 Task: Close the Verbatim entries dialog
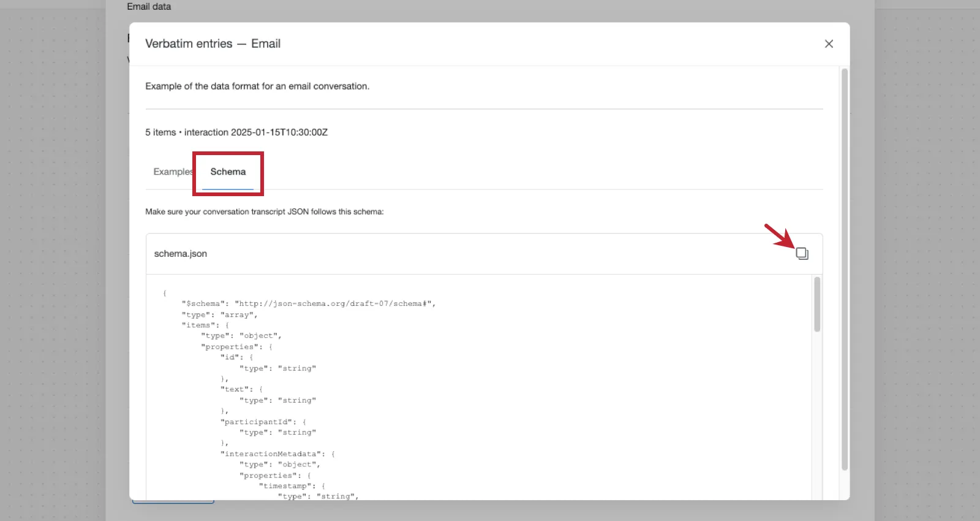click(x=829, y=44)
